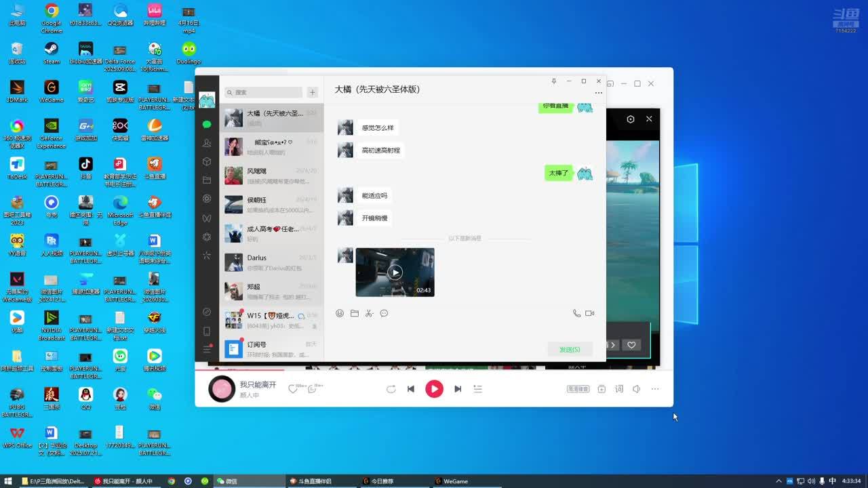Viewport: 868px width, 488px height.
Task: Start a video call in chat
Action: [590, 313]
